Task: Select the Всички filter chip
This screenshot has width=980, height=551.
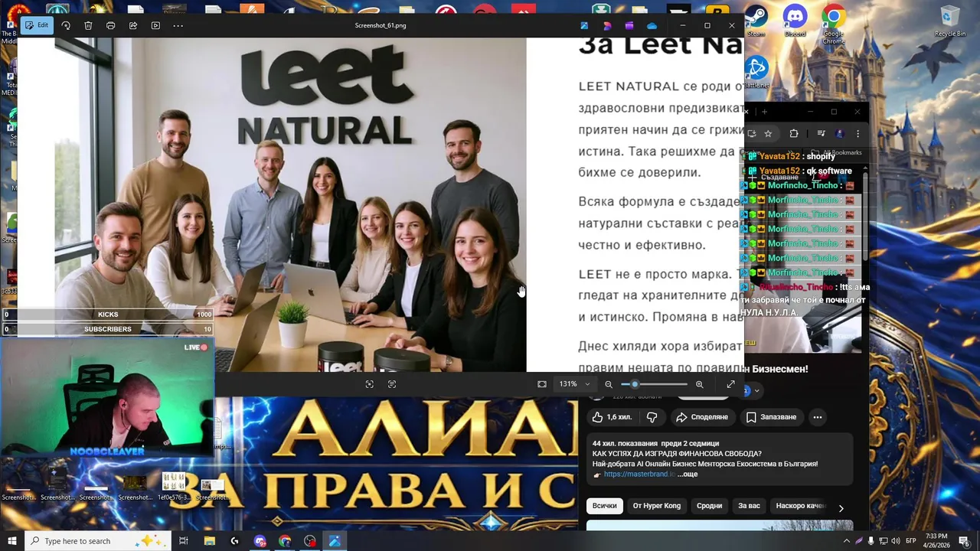Action: 604,506
